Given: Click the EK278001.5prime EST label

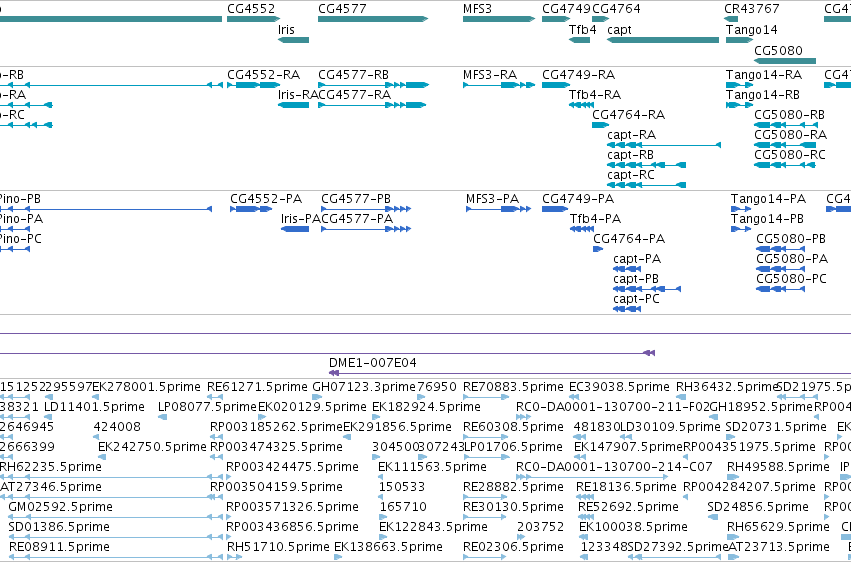Looking at the screenshot, I should [x=147, y=387].
